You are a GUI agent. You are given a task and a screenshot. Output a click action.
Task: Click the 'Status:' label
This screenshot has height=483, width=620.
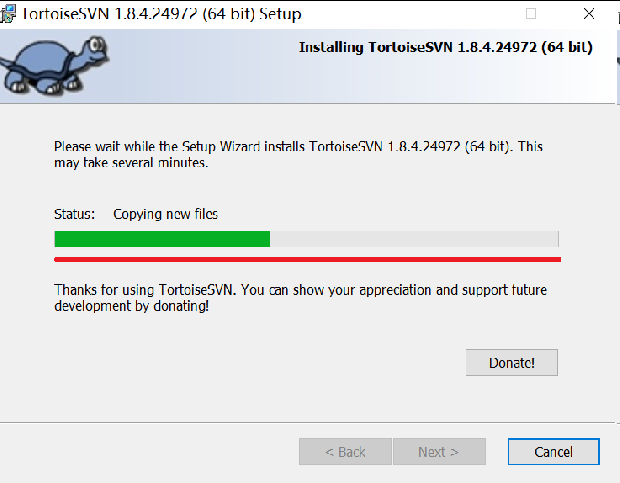[74, 214]
